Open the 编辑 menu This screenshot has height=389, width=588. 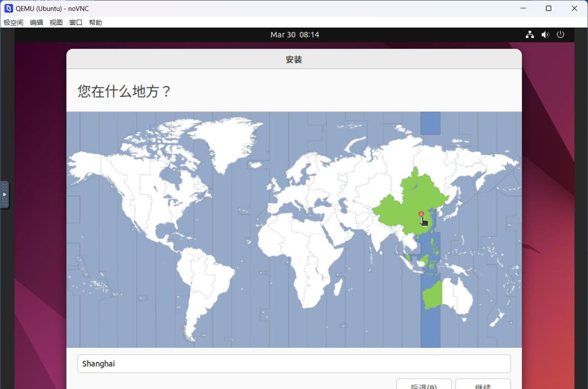tap(36, 23)
